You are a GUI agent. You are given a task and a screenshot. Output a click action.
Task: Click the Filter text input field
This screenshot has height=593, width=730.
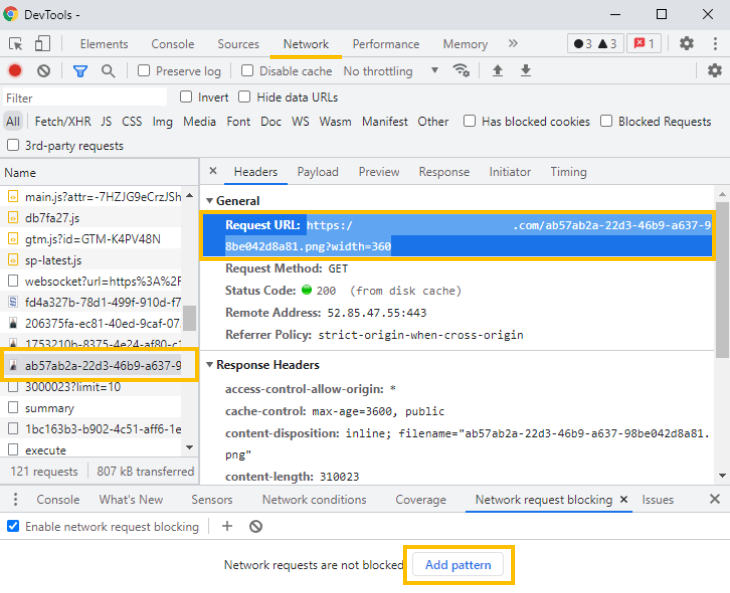point(84,98)
